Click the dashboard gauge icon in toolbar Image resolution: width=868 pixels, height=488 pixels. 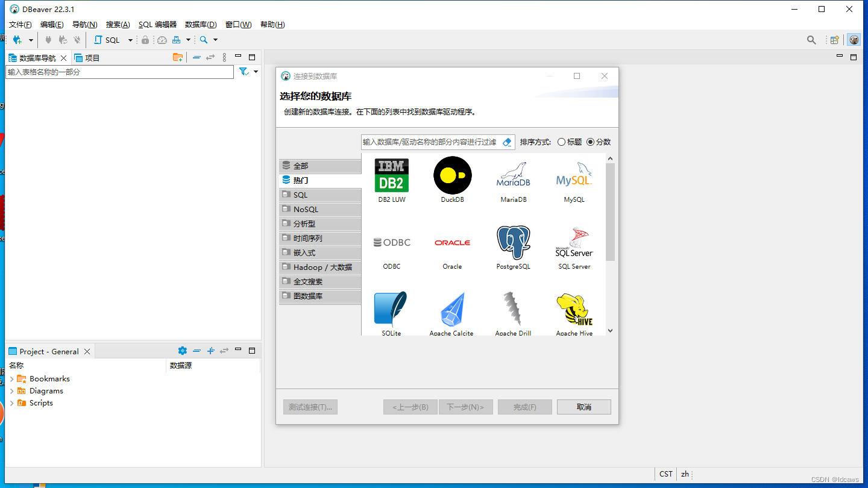pos(162,40)
